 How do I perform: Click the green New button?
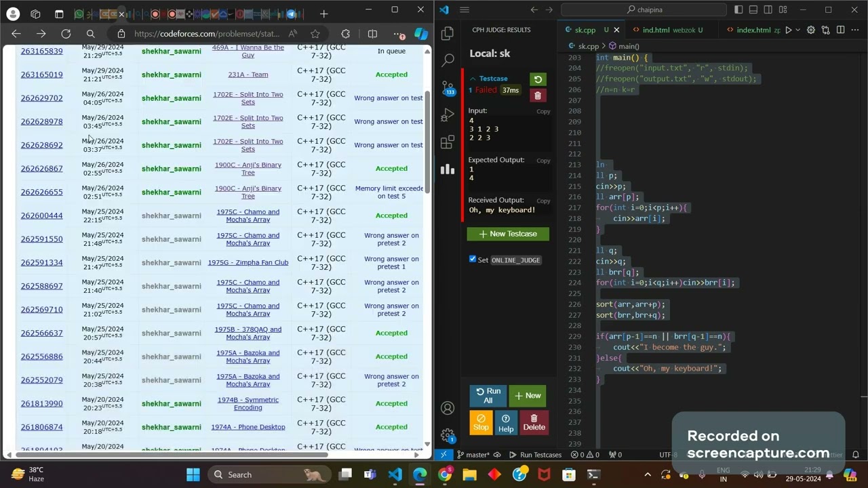click(x=528, y=396)
